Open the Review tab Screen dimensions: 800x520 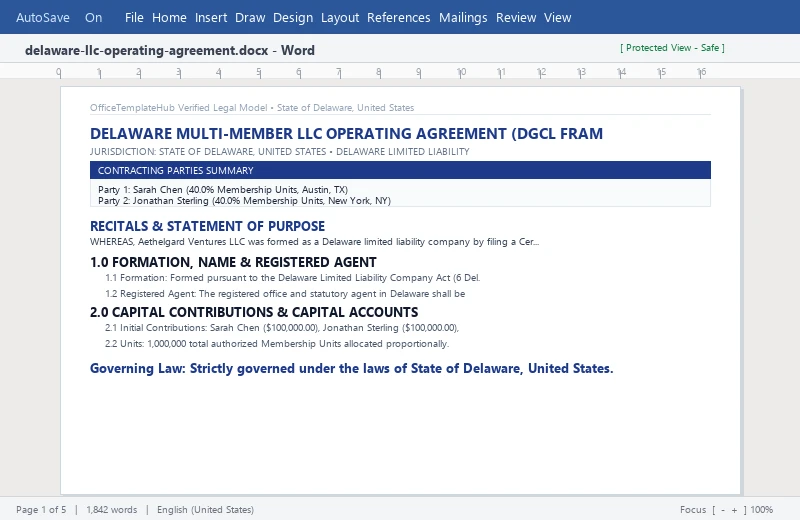click(516, 17)
